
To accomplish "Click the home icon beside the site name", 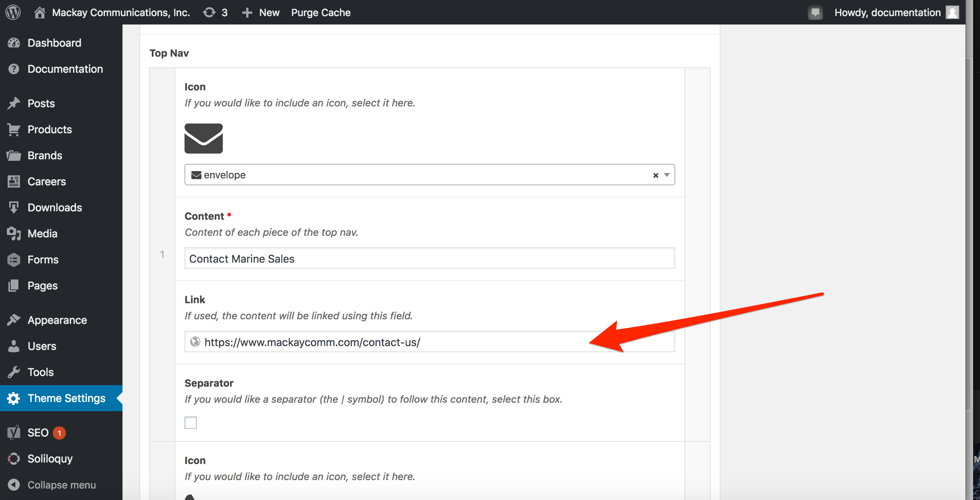I will pos(39,12).
